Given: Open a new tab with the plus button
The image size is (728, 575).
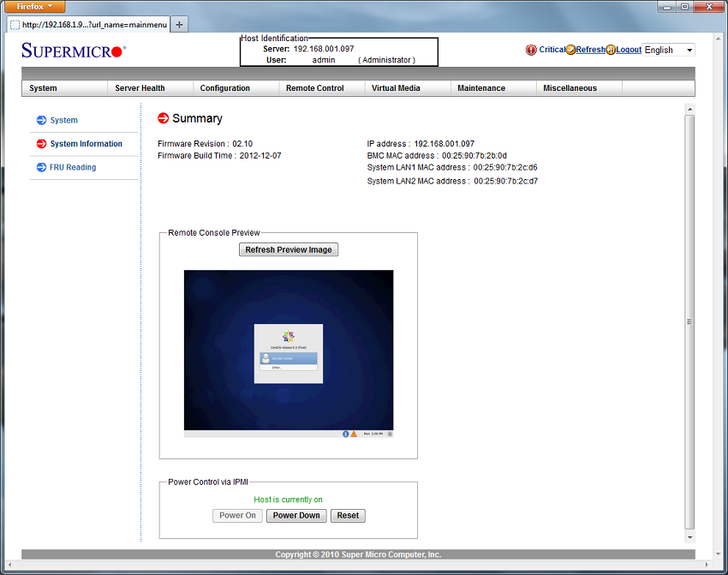Looking at the screenshot, I should [179, 25].
